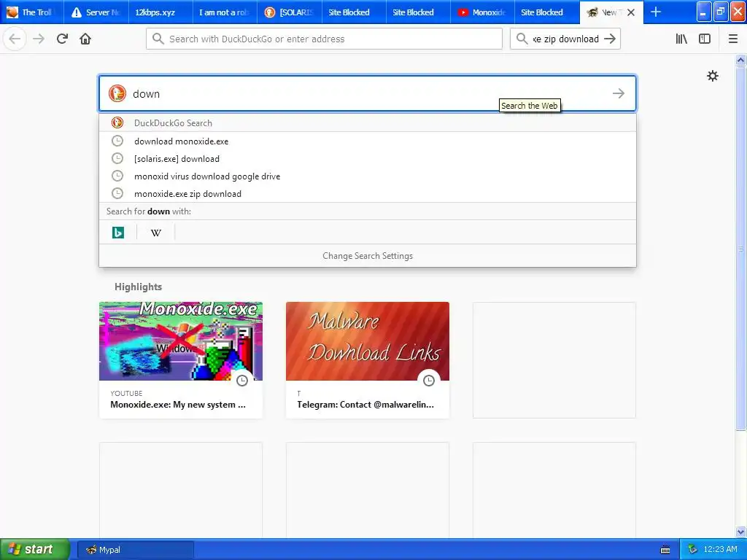Open Telegram: Contact @malwarelin... link title
Viewport: 747px width, 560px height.
point(365,405)
